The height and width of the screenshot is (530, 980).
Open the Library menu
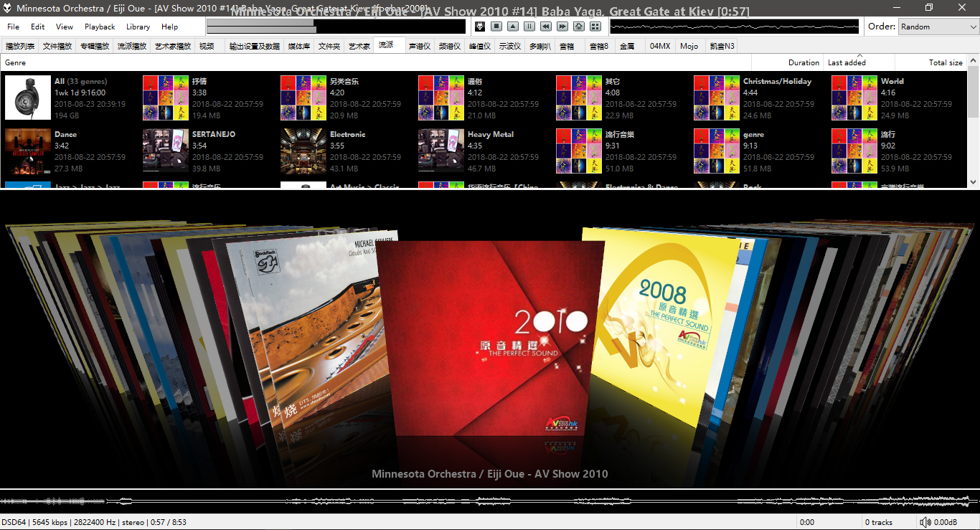pyautogui.click(x=138, y=27)
